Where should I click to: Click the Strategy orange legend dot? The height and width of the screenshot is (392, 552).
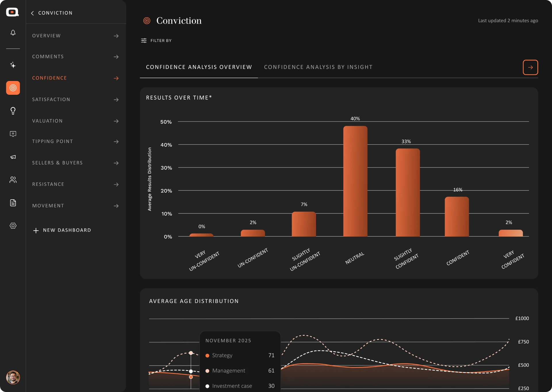[x=207, y=356]
